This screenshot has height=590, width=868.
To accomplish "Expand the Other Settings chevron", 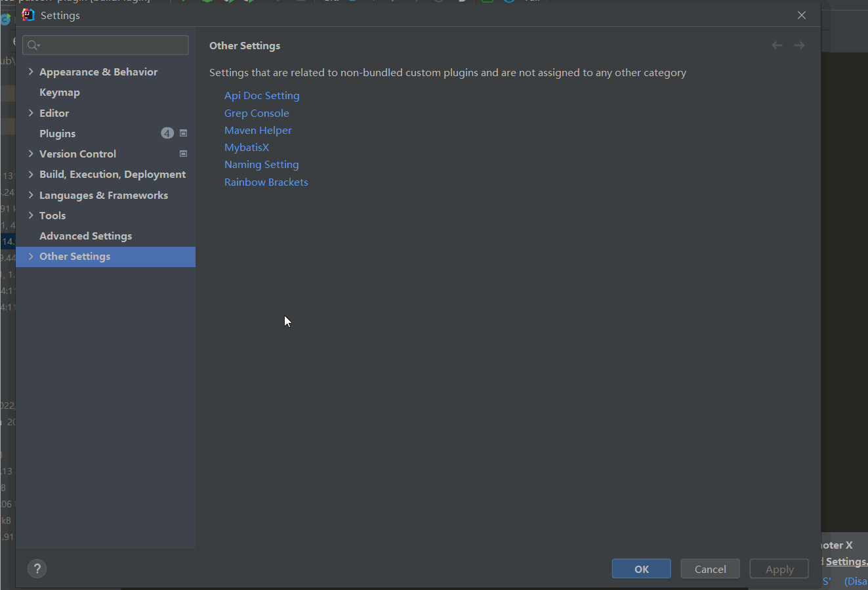I will coord(31,256).
